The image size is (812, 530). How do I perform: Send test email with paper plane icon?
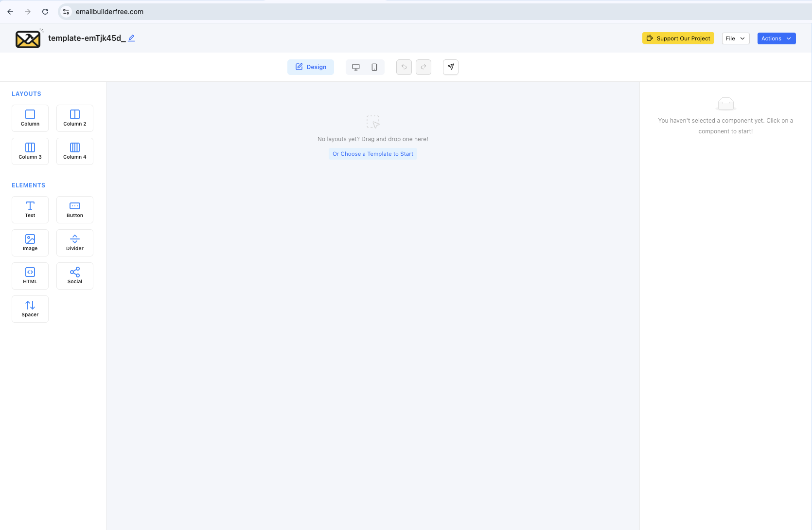click(x=451, y=67)
